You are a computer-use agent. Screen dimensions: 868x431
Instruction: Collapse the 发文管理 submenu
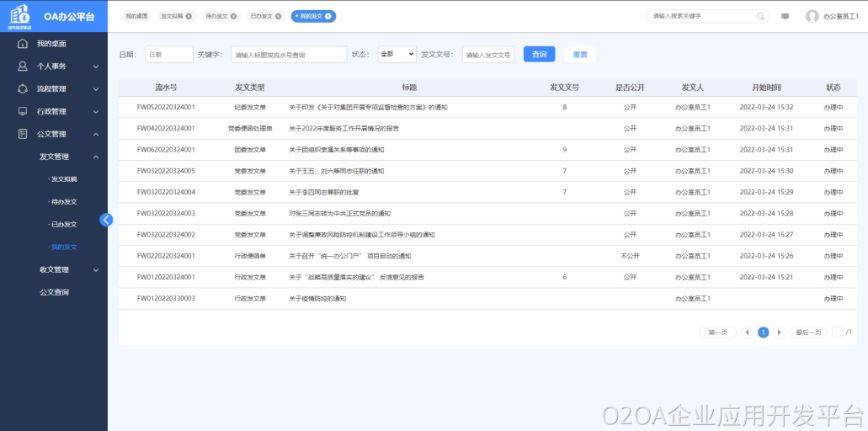point(96,157)
